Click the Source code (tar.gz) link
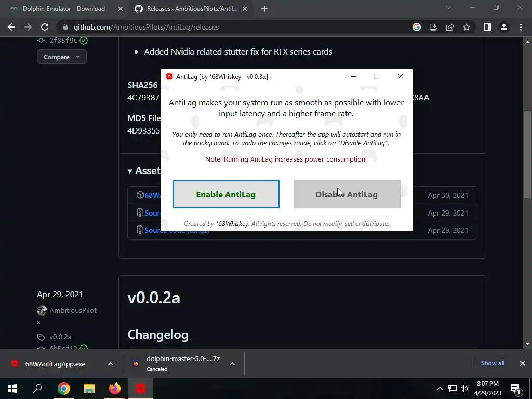Image resolution: width=532 pixels, height=399 pixels. pos(177,230)
